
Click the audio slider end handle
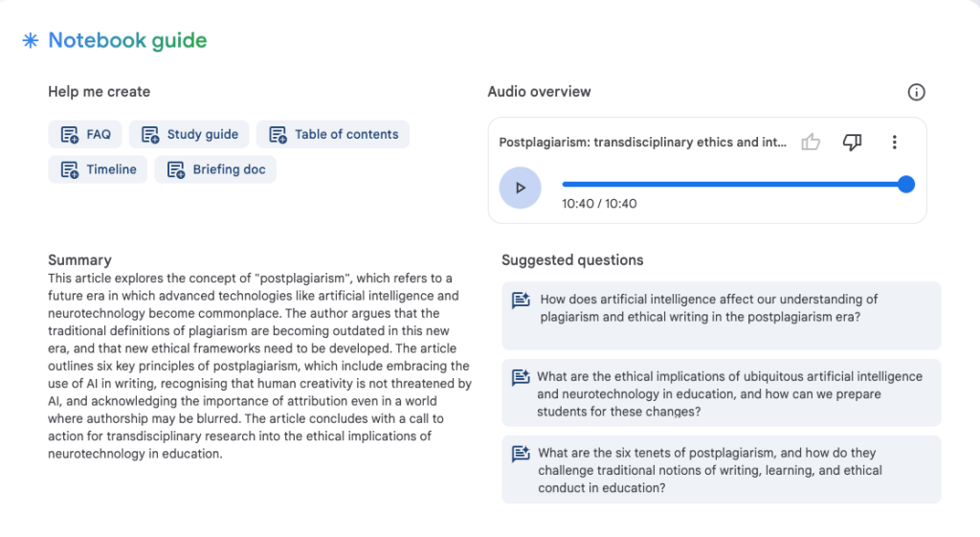coord(906,184)
